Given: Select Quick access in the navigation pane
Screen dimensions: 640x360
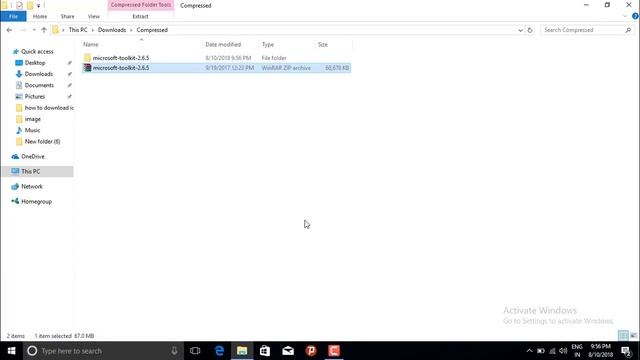Looking at the screenshot, I should (37, 51).
